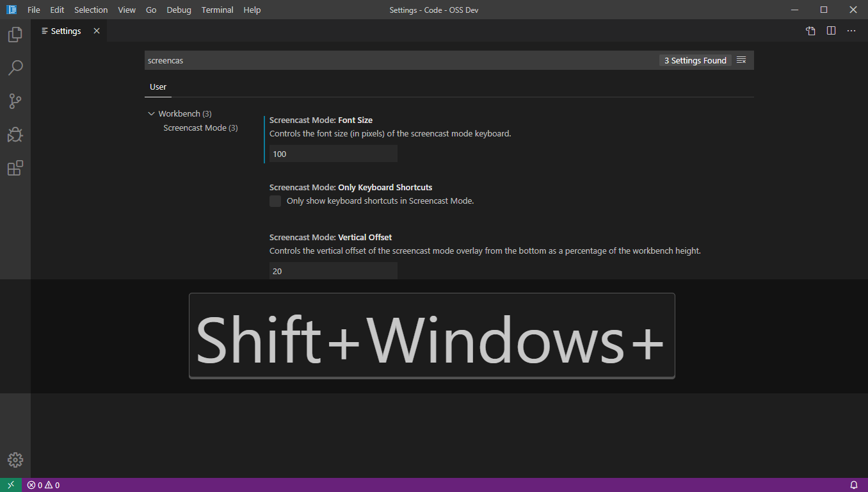Open errors and warnings in status bar
The height and width of the screenshot is (492, 868).
[x=44, y=485]
